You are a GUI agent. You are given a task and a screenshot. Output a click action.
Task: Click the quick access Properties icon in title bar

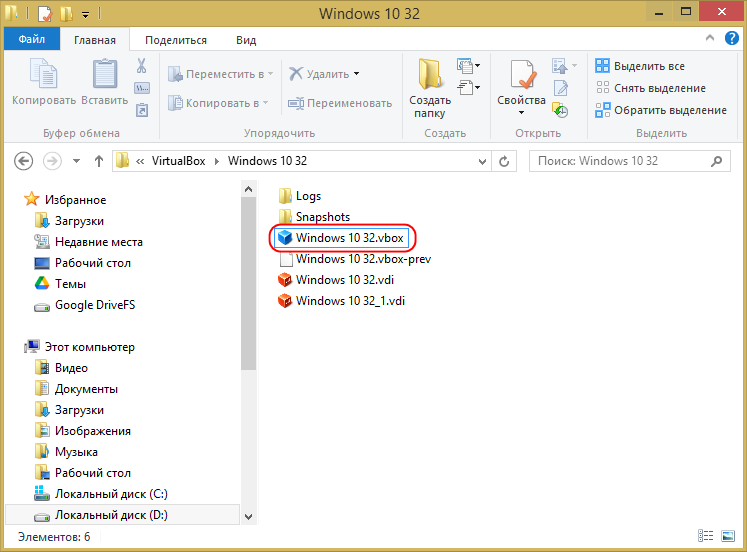pos(45,14)
